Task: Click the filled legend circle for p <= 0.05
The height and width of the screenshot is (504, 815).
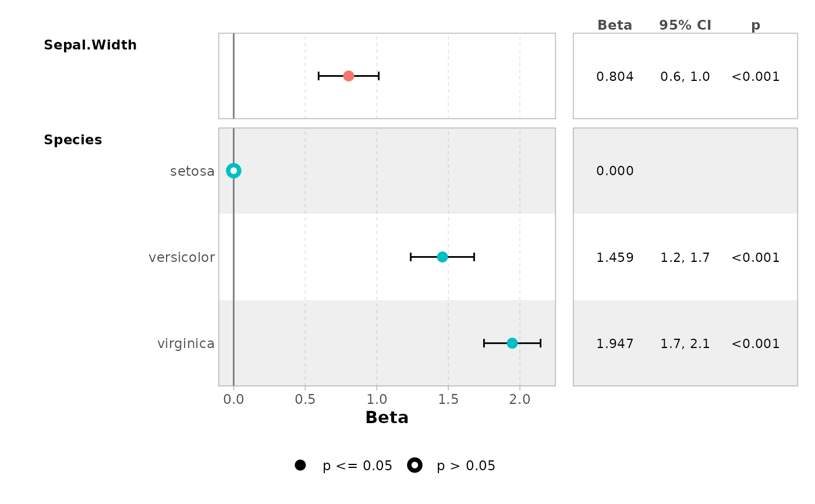Action: coord(300,465)
